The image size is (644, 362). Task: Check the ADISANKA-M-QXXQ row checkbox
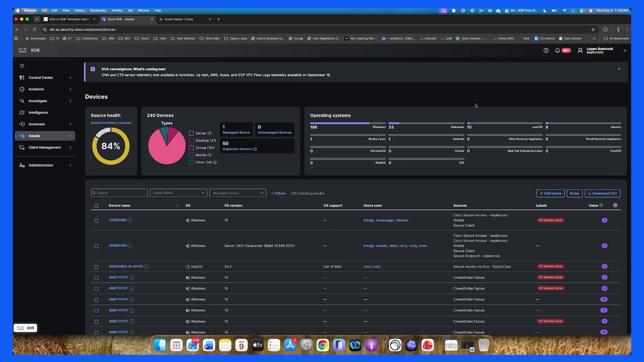tap(97, 267)
